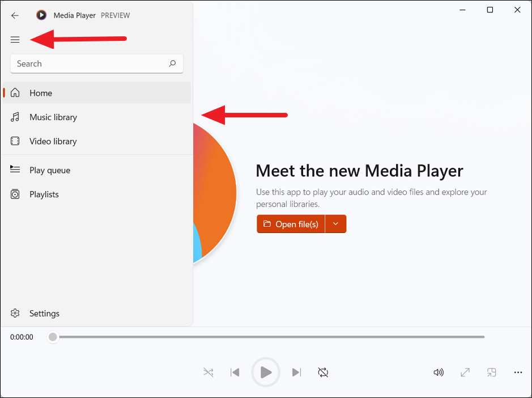Toggle shuffle playback
The image size is (532, 398).
208,372
